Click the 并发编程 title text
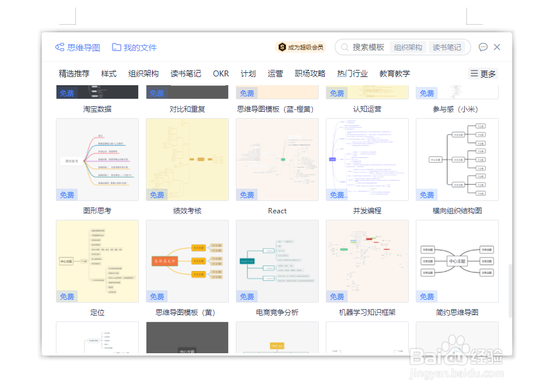The height and width of the screenshot is (392, 534). 367,210
